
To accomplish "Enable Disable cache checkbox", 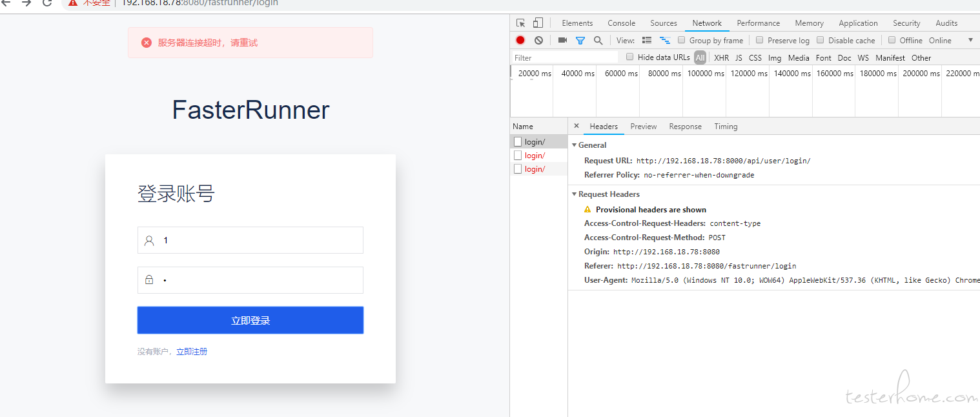I will pos(821,40).
